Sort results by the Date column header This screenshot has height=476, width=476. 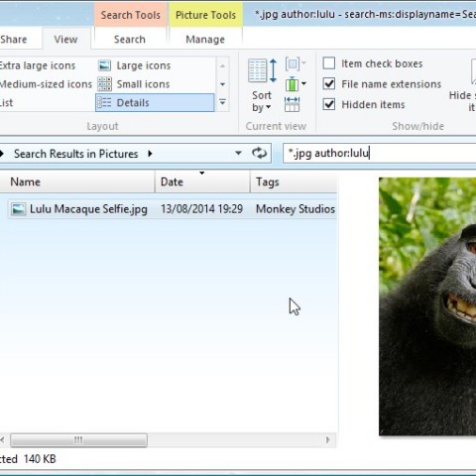click(x=202, y=181)
